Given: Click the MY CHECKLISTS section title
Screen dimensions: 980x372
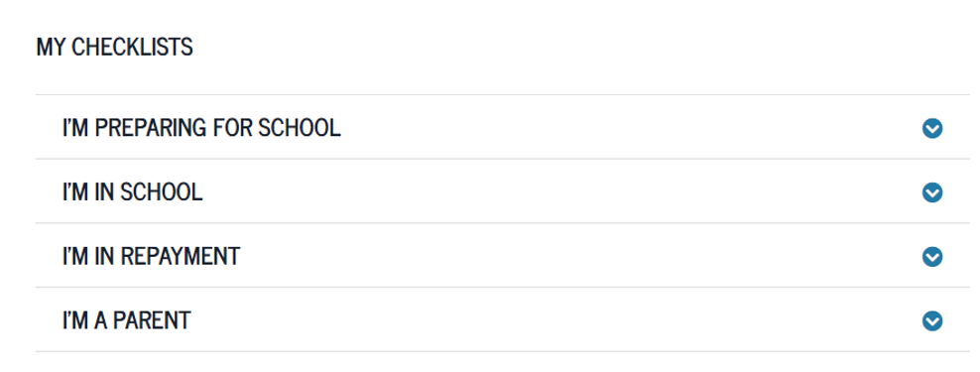Looking at the screenshot, I should click(x=114, y=47).
